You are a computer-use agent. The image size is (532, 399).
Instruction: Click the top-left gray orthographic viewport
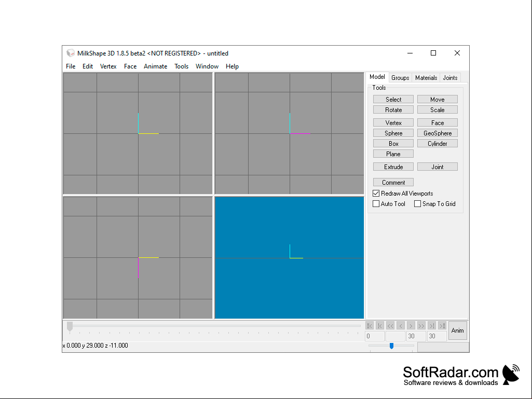point(138,134)
